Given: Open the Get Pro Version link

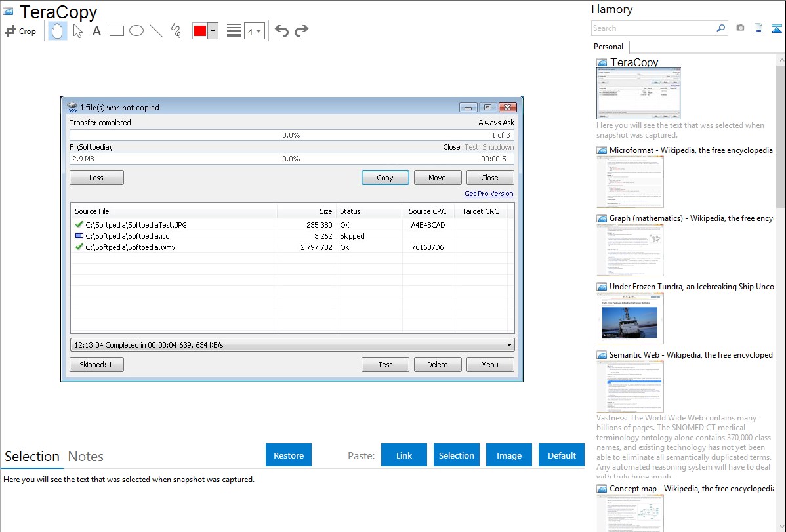Looking at the screenshot, I should (x=489, y=194).
